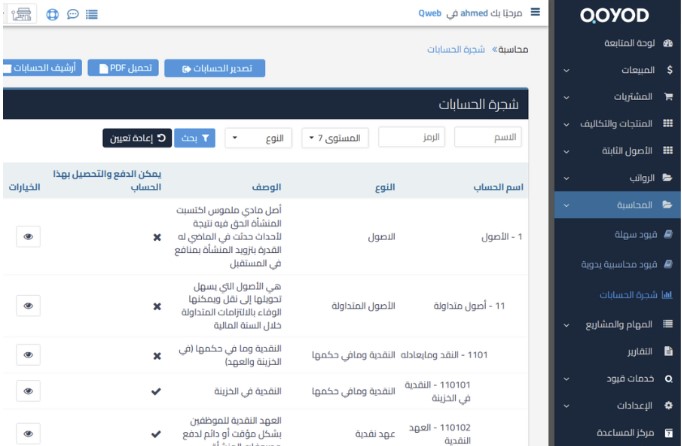Screen dimensions: 682x446
Task: Click the list icon beside المهام والمشاريع
Action: [668, 324]
